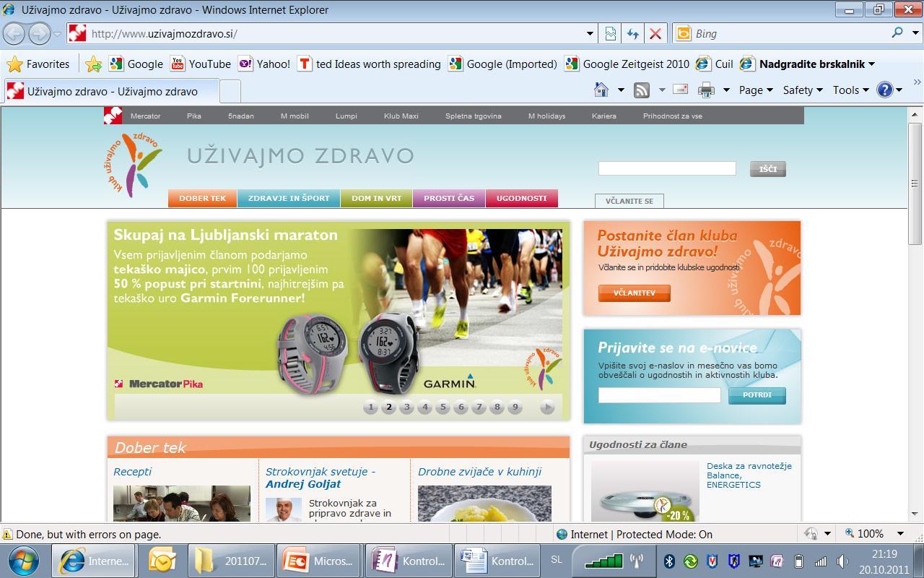Viewport: 924px width, 578px height.
Task: Select the UGODNOSTI tab
Action: (522, 198)
